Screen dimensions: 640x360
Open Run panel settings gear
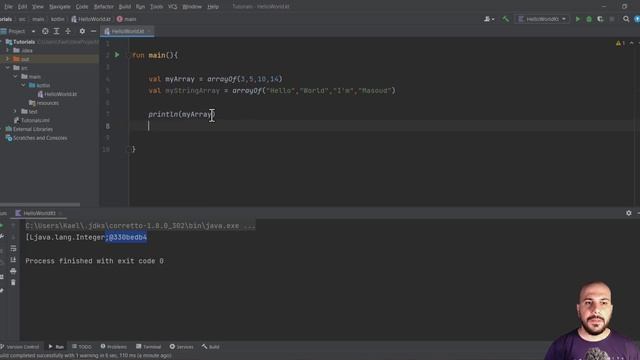tap(629, 213)
